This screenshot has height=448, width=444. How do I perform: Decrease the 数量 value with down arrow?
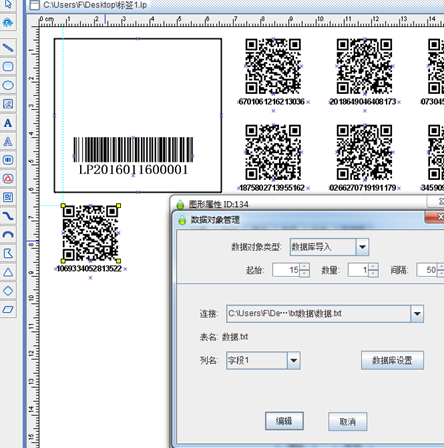pyautogui.click(x=373, y=274)
